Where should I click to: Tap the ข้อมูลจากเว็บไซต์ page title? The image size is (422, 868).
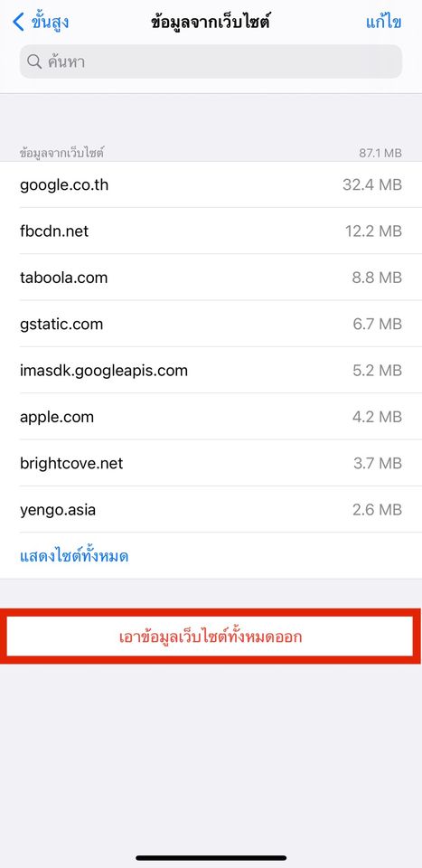click(x=211, y=23)
